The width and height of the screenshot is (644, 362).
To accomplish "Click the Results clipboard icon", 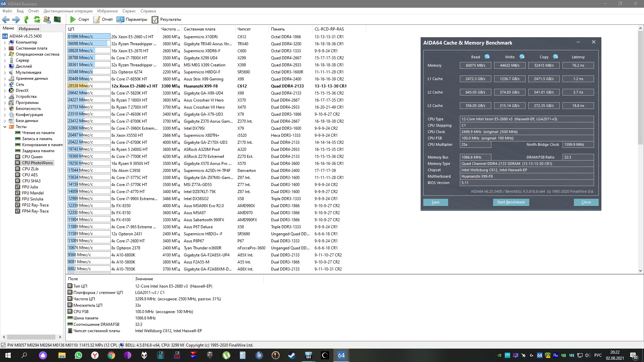I will pos(155,19).
